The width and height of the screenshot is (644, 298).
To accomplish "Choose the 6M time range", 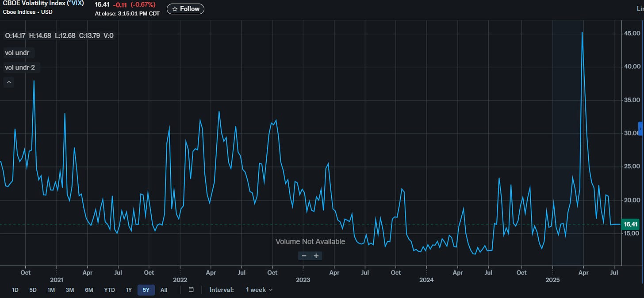I will (89, 290).
